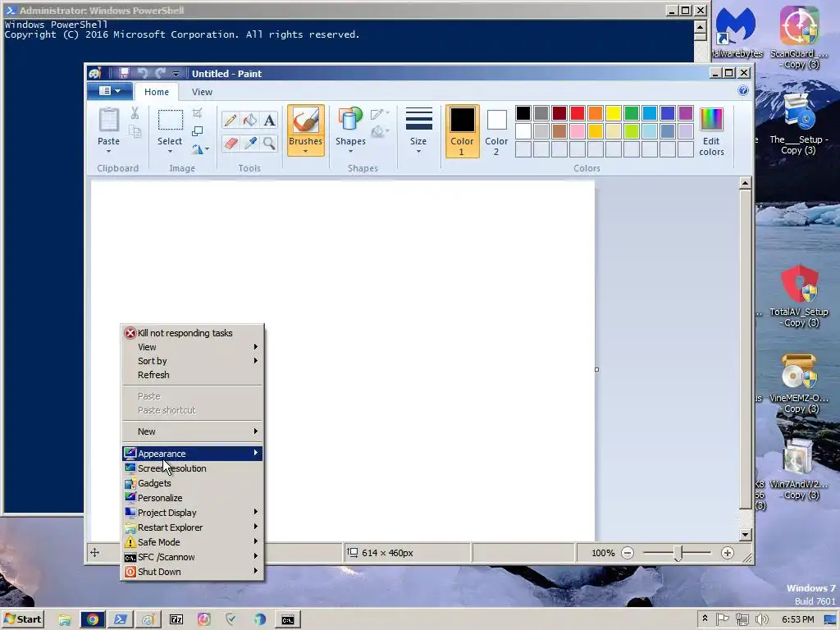Screen dimensions: 840x630
Task: Click the volume speaker tray icon
Action: 761,620
